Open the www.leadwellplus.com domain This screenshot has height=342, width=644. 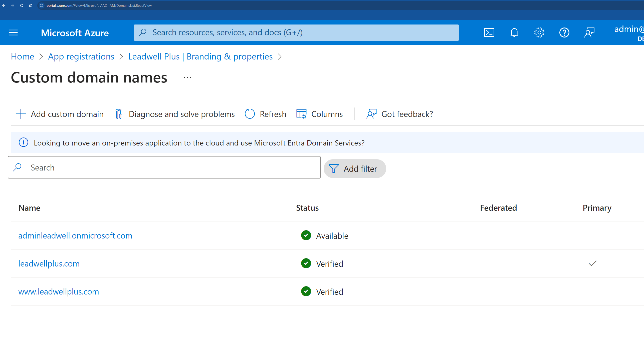(x=59, y=291)
